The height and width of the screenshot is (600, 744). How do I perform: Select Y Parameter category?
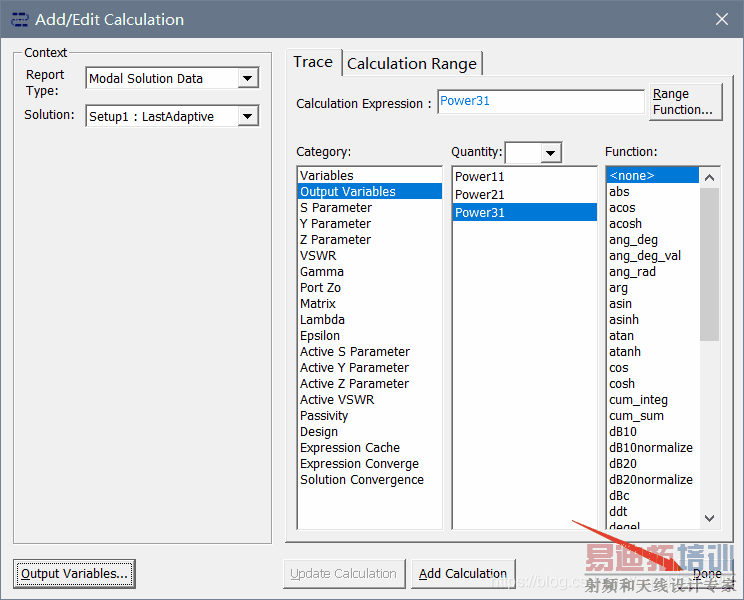pyautogui.click(x=370, y=223)
